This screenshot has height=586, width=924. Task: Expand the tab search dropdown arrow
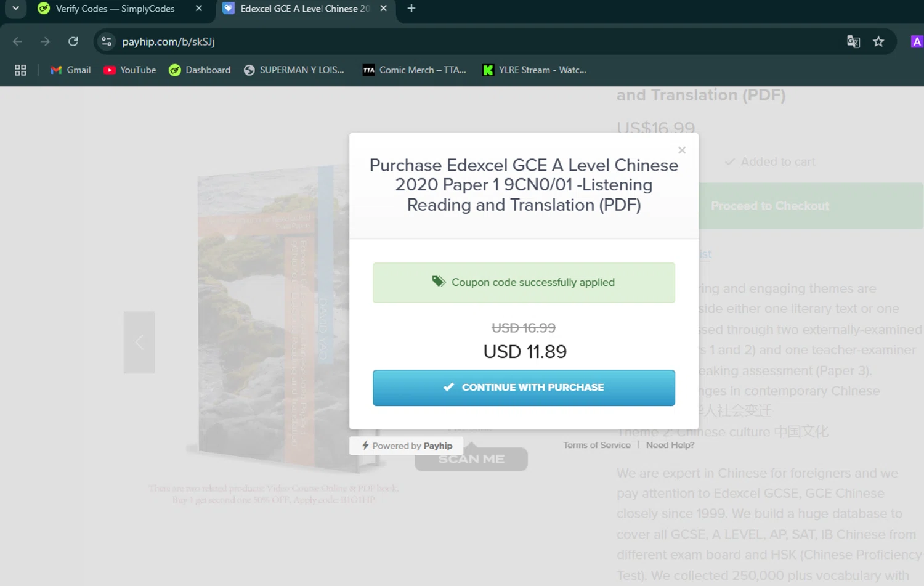15,9
